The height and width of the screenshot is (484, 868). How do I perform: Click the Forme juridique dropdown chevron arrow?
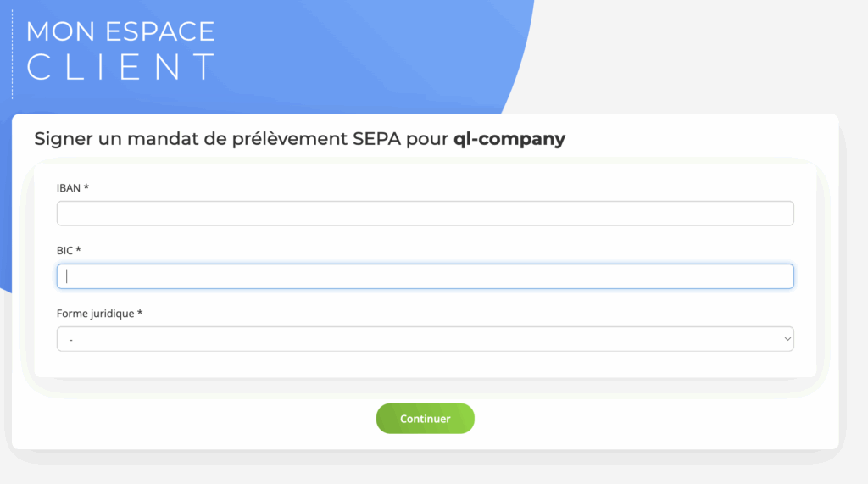tap(787, 339)
